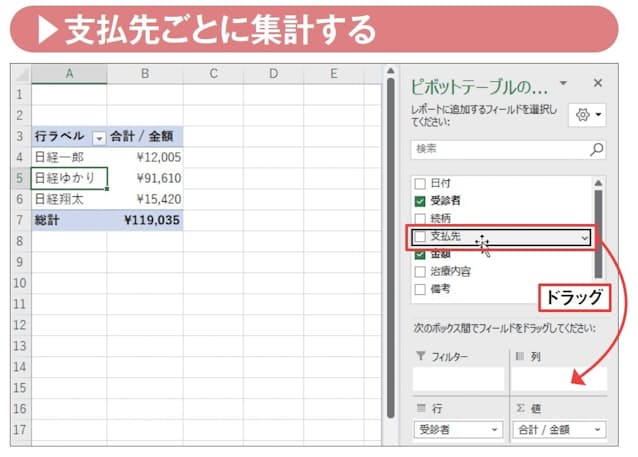
Task: Select row 10 header
Action: tap(20, 283)
